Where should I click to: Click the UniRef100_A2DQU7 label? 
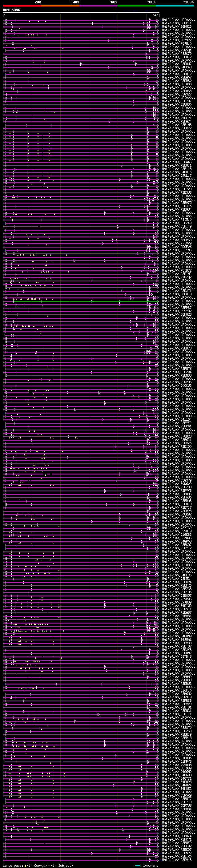177,64
